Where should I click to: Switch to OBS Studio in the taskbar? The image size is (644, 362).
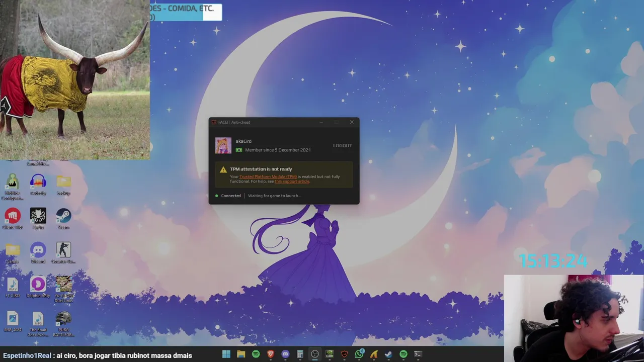tap(314, 354)
